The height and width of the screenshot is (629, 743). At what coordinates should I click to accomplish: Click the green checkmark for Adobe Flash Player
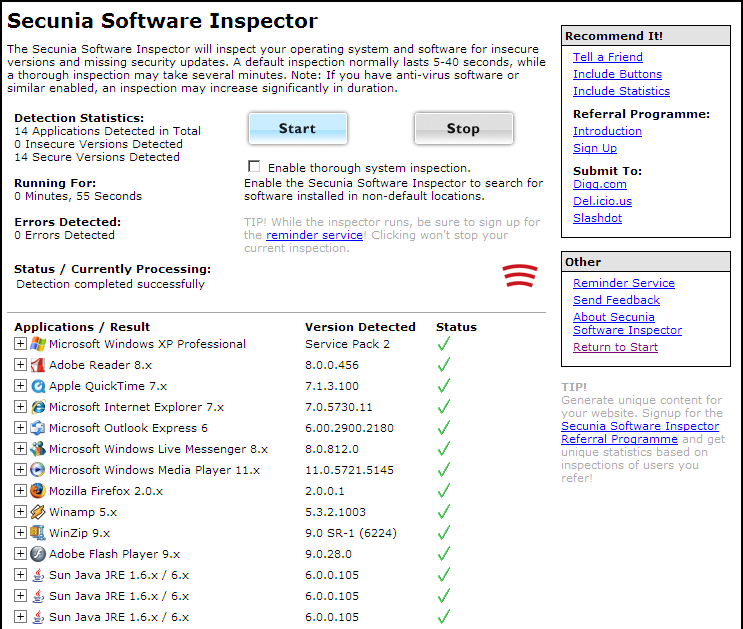click(444, 553)
